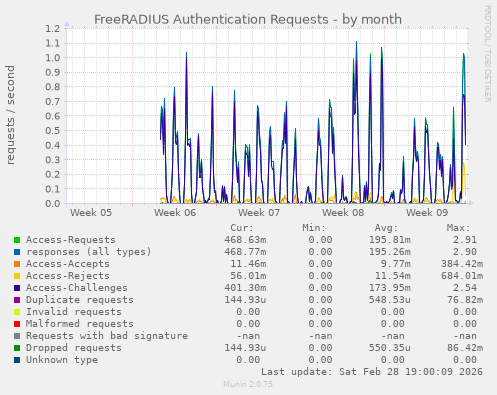Click the 195.81m average Access-Requests value

point(390,240)
